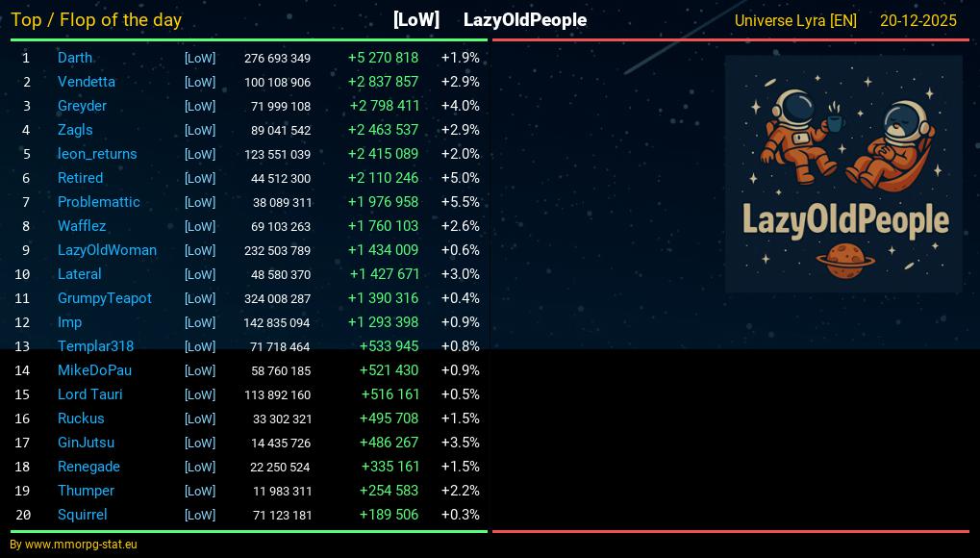Click Darth's +5 270 818 point gain
The image size is (980, 558).
[x=383, y=58]
